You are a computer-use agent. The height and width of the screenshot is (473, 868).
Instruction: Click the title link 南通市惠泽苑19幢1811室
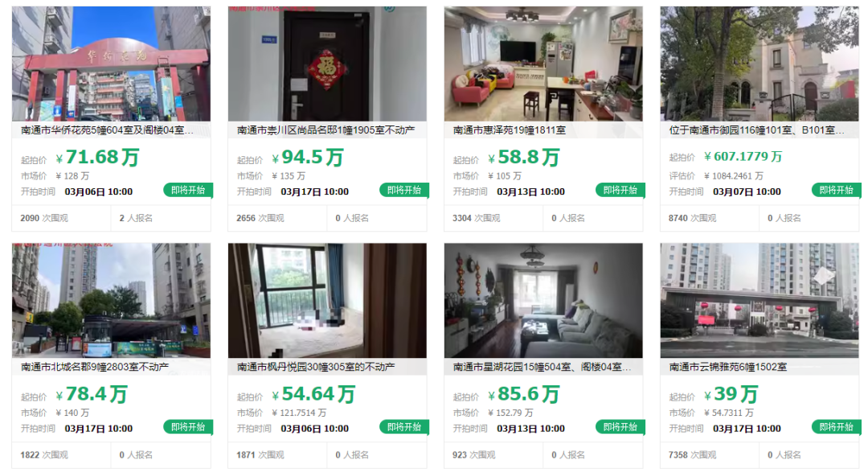coord(510,130)
